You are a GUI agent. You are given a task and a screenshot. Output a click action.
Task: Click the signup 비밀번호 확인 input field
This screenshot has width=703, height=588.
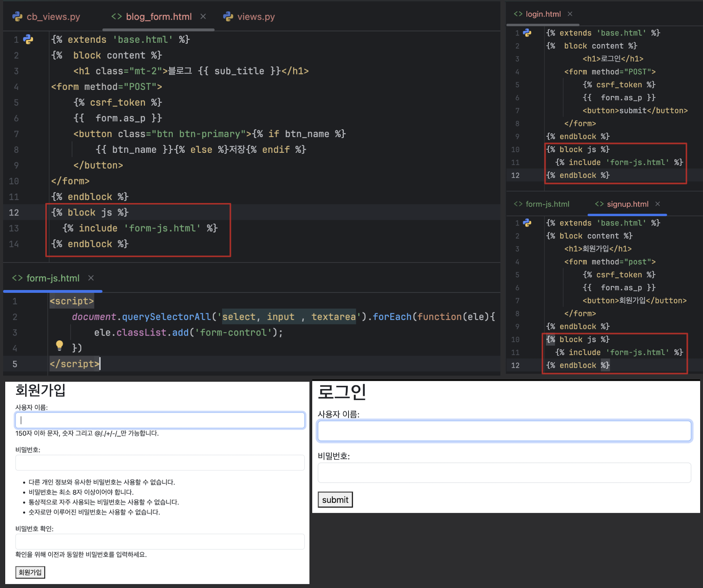pos(160,541)
